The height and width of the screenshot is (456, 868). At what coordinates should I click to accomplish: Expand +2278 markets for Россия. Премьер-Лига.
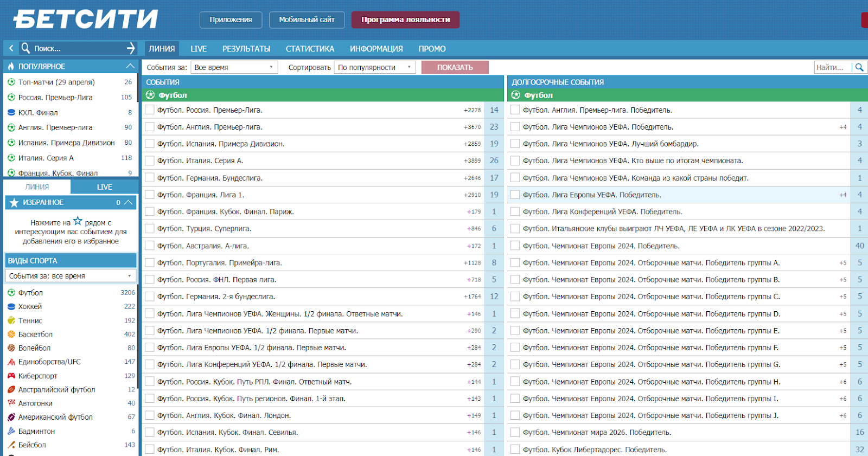coord(472,110)
